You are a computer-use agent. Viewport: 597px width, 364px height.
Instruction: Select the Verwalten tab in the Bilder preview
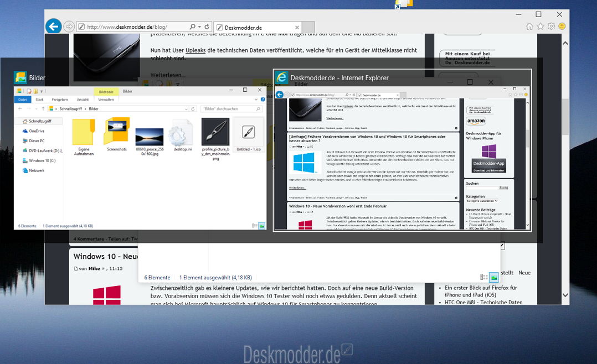pos(106,100)
